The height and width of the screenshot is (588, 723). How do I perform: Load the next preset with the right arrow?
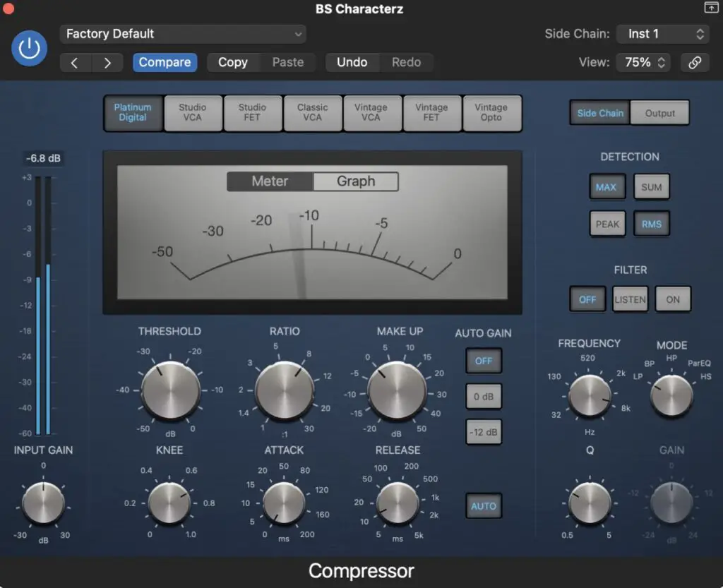click(x=107, y=62)
